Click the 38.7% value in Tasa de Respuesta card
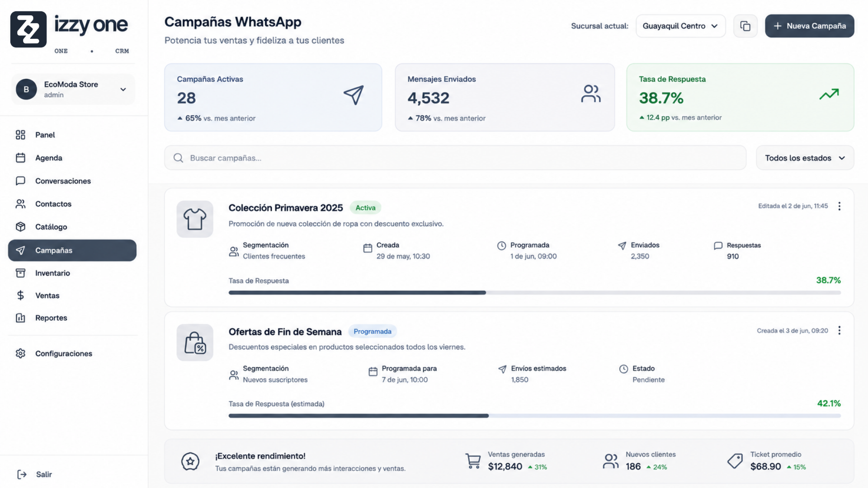The width and height of the screenshot is (868, 488). tap(661, 98)
